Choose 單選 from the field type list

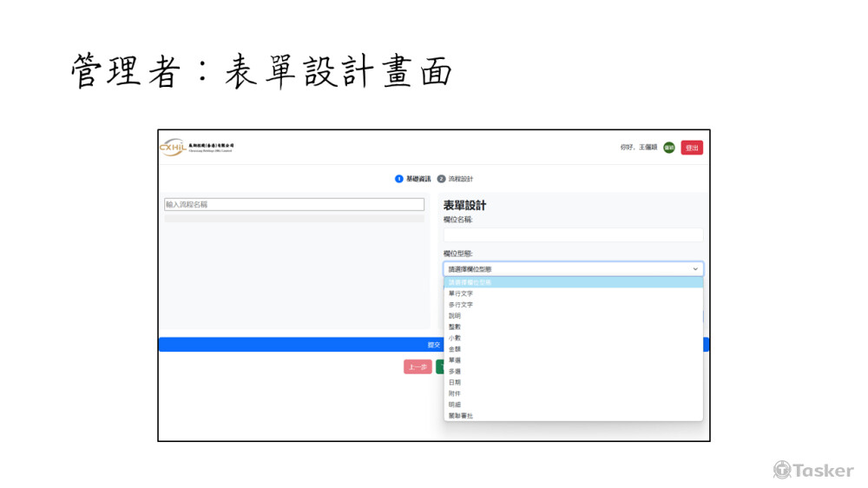(x=573, y=360)
